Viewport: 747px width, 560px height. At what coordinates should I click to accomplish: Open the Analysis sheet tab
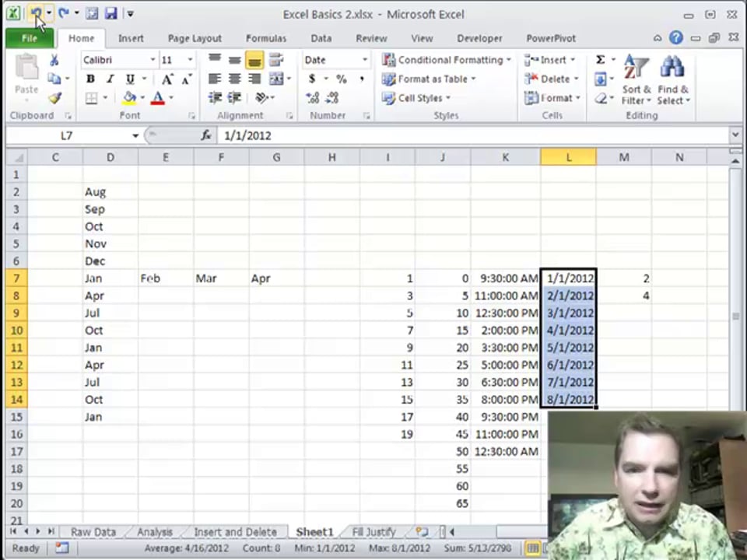[155, 532]
